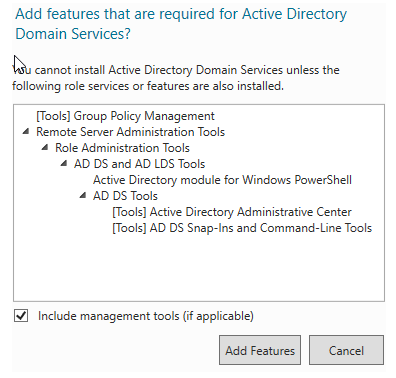Select AD DS and AD LDS Tools label
The image size is (396, 378).
click(139, 164)
